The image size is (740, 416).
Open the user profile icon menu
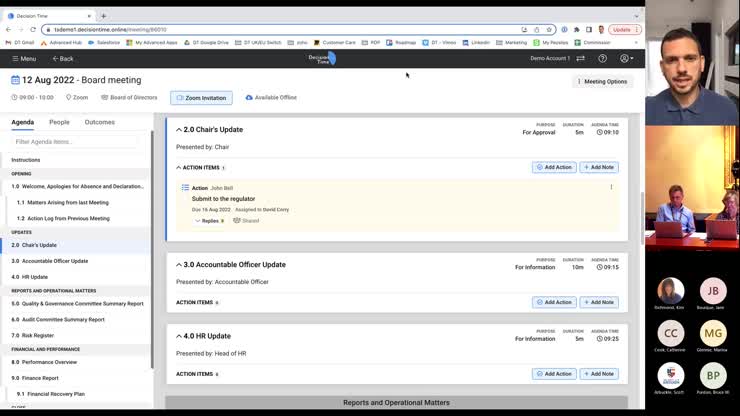tap(625, 59)
